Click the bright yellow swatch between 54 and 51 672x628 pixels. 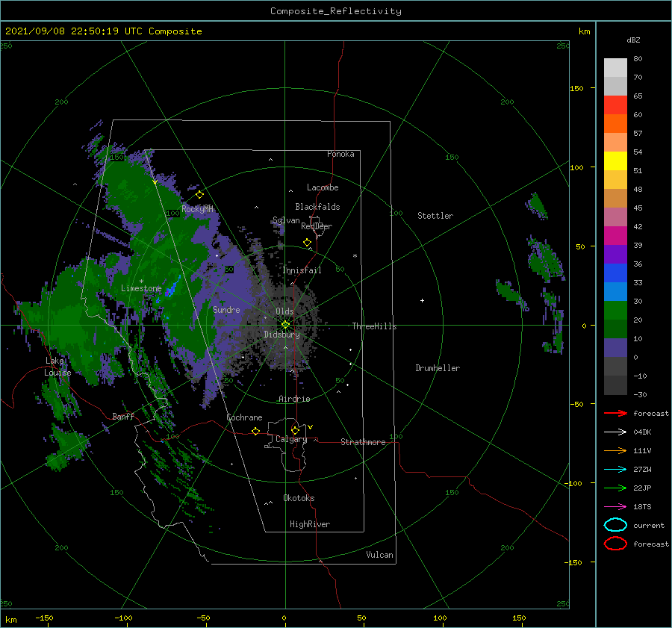615,161
